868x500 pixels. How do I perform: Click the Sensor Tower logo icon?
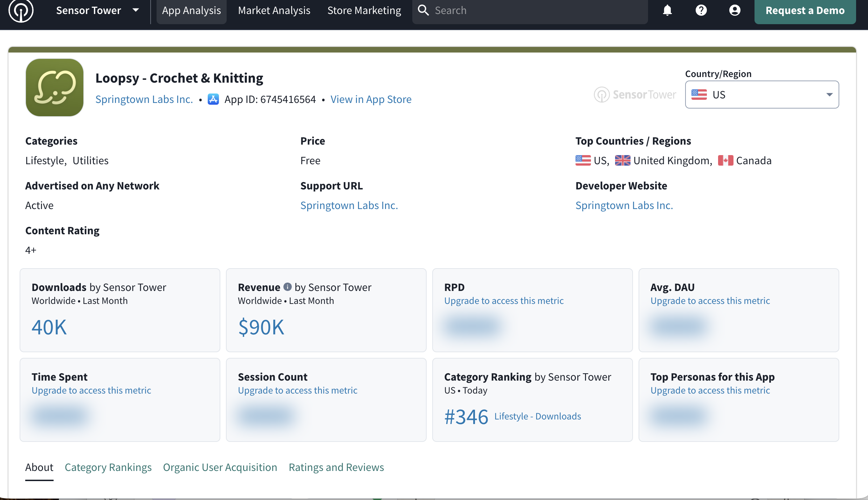[21, 11]
